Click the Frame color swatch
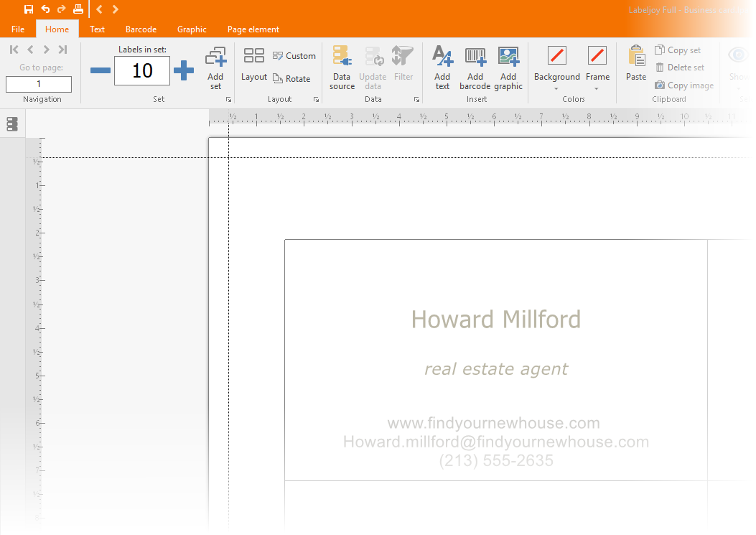 coord(597,55)
